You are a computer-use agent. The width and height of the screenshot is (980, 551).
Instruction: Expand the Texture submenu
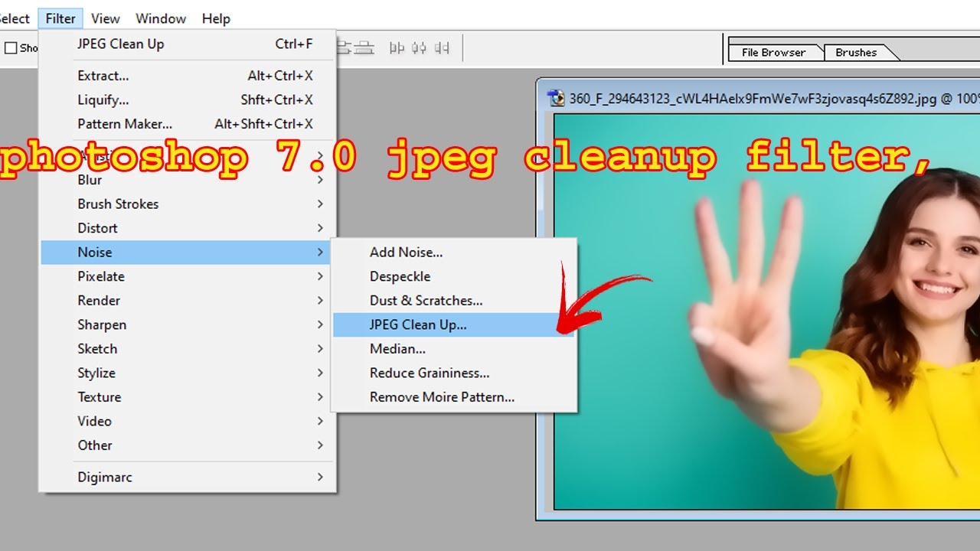(188, 397)
